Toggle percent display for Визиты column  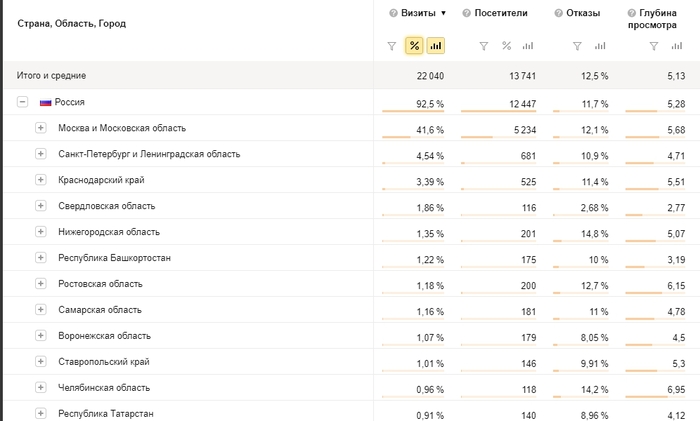414,46
